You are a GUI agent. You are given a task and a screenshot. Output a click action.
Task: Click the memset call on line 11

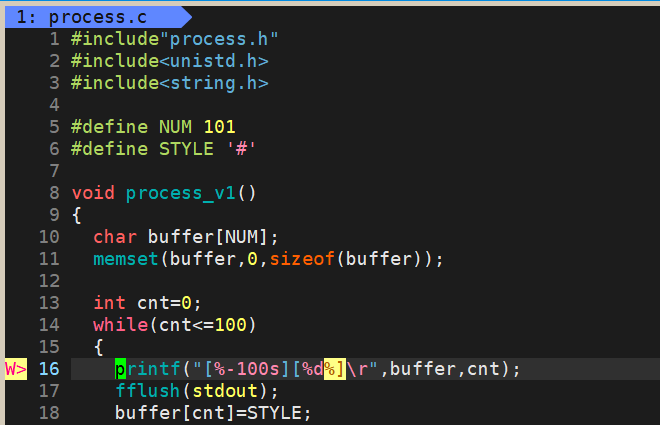(x=126, y=259)
